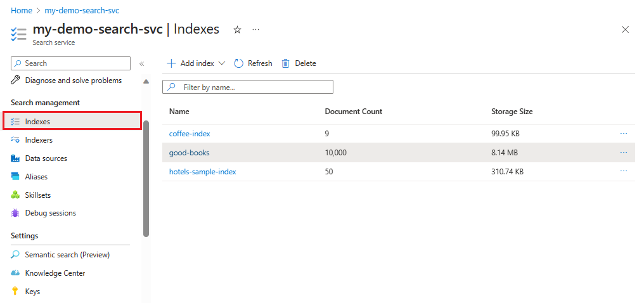The width and height of the screenshot is (644, 303).
Task: Select Indexes in Search management menu
Action: point(37,122)
